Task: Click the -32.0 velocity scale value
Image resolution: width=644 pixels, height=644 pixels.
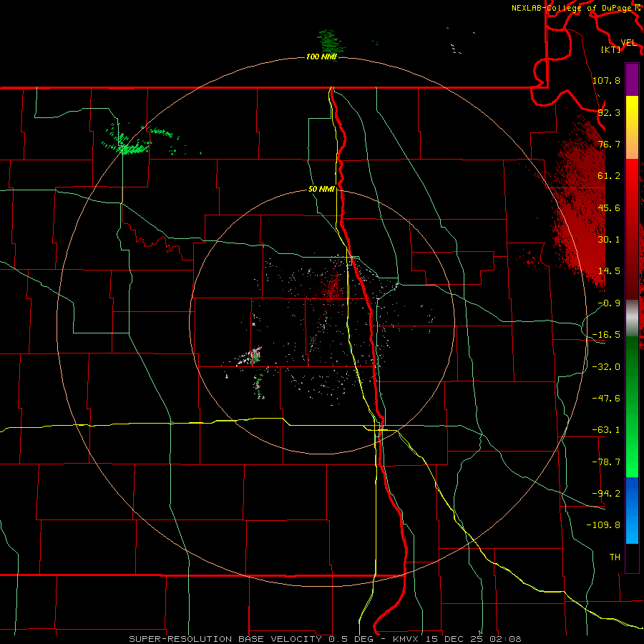Action: [x=606, y=366]
